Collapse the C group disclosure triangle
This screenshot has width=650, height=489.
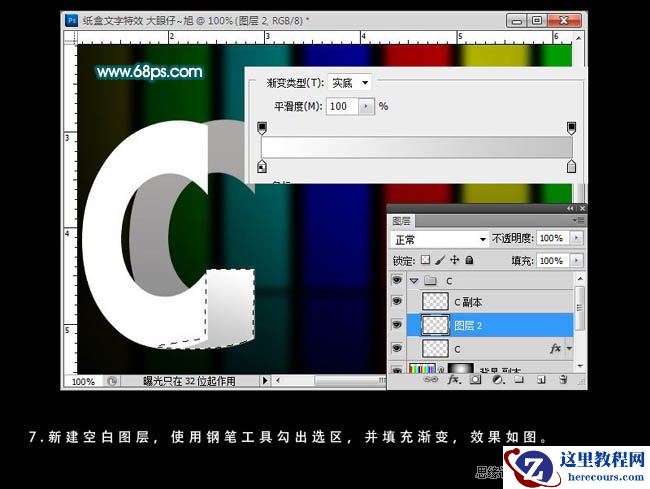414,281
